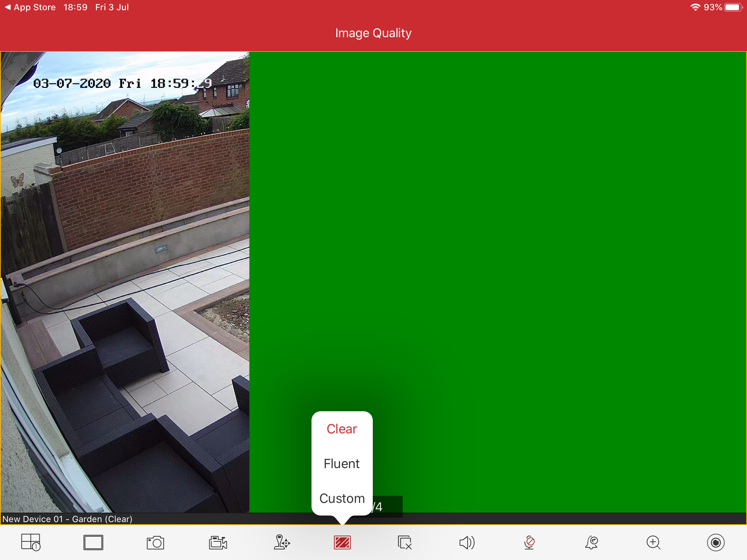Start recording with the video camera icon
The image size is (747, 560).
(x=218, y=542)
